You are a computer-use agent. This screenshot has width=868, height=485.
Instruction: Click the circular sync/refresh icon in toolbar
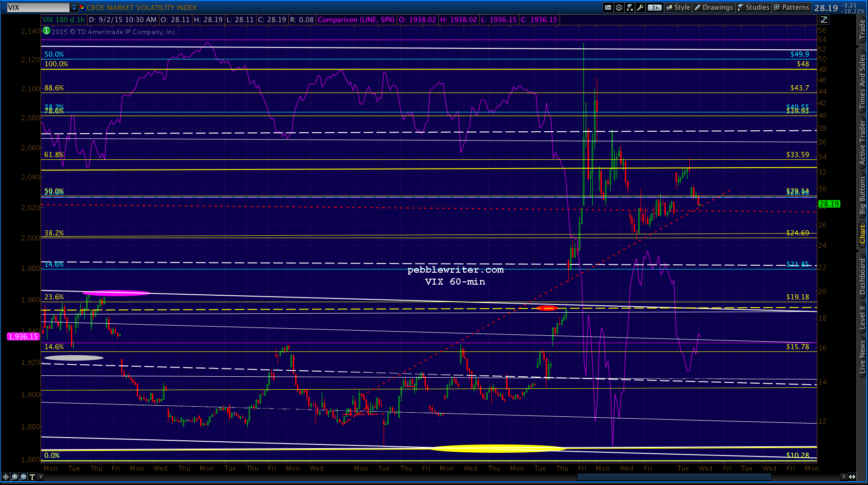tap(619, 7)
